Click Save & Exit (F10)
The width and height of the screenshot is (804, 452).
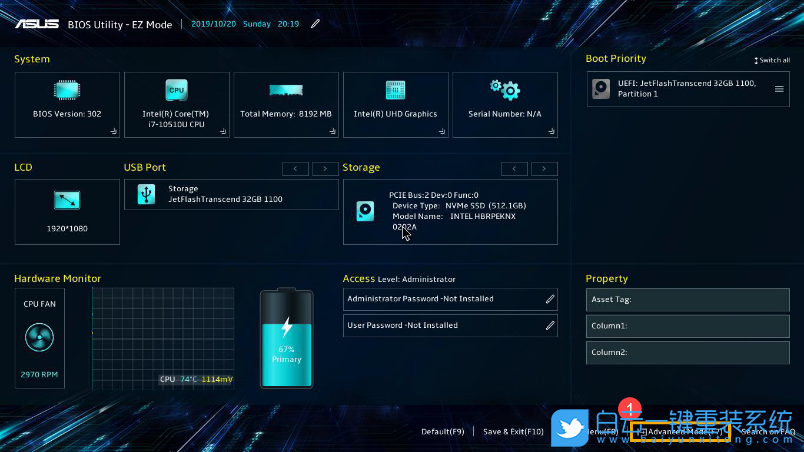513,432
